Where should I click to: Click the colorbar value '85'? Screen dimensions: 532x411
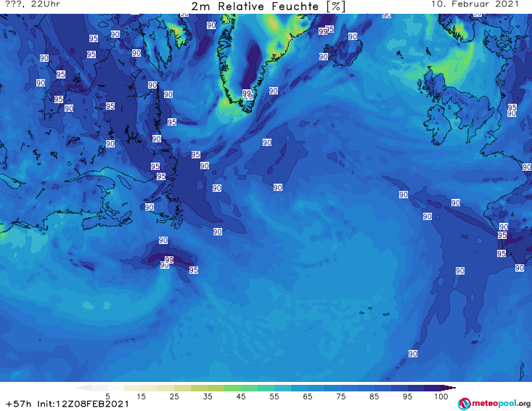coord(374,396)
